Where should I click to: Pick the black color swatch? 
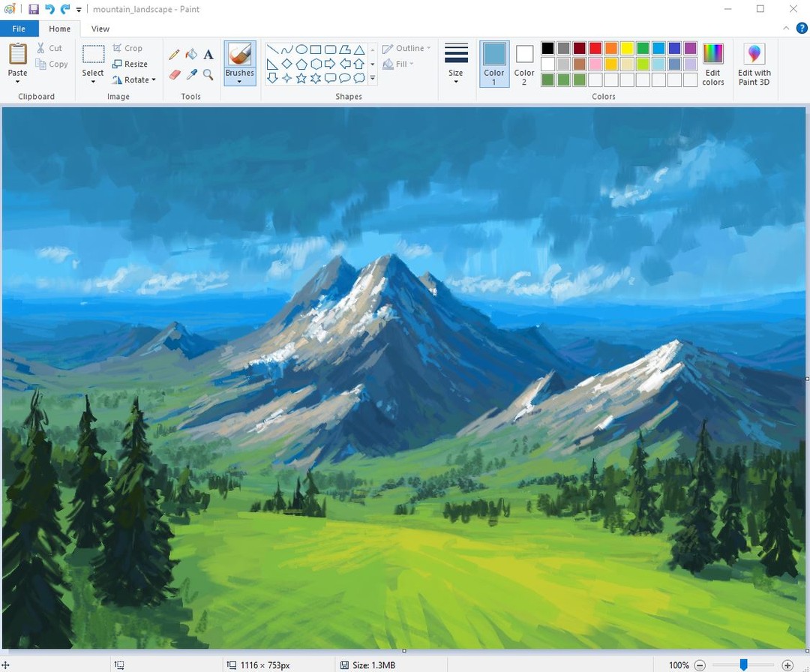point(548,48)
